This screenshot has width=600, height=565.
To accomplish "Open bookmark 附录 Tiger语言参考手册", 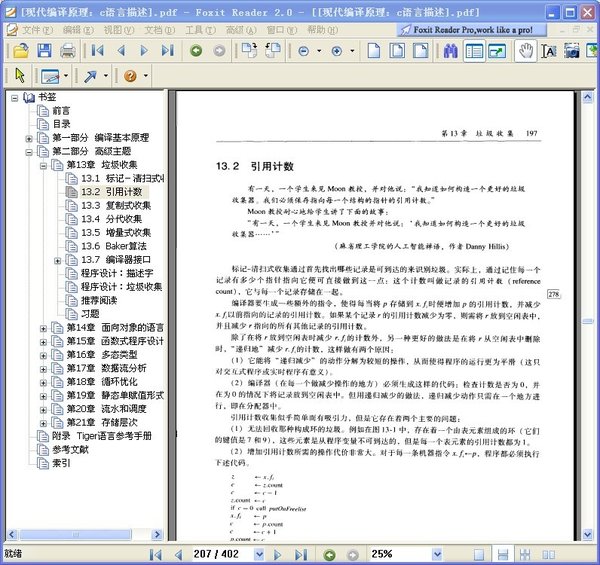I will click(102, 436).
